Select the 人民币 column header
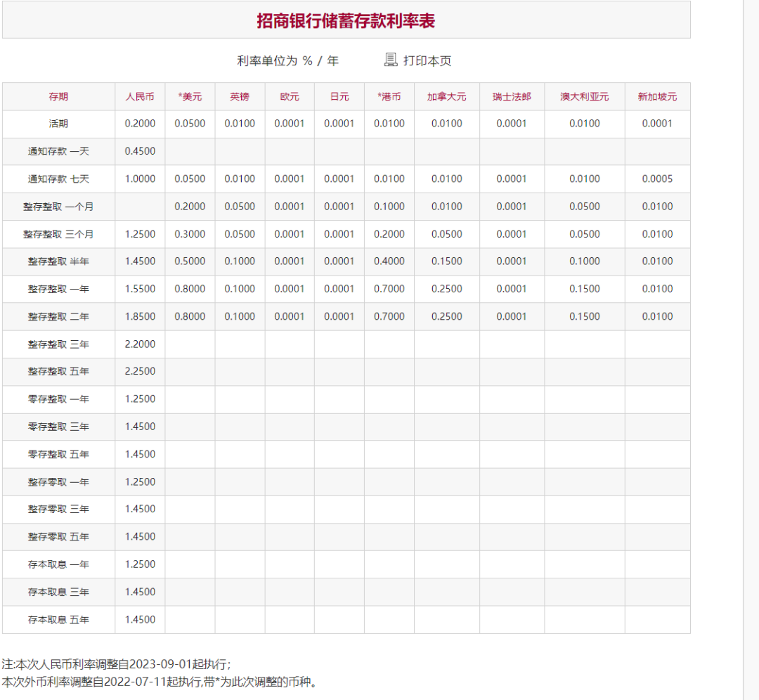759x700 pixels. click(139, 96)
